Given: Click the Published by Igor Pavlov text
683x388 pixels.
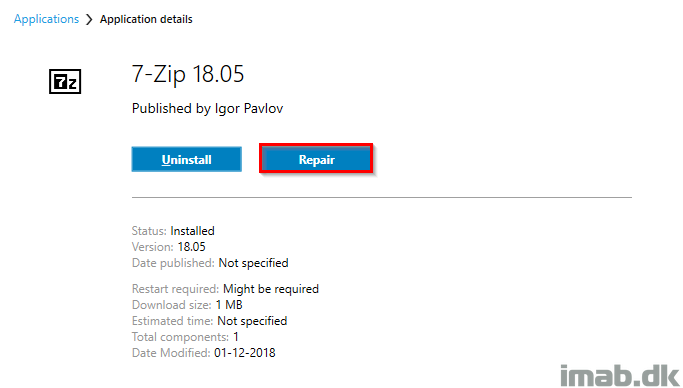Looking at the screenshot, I should point(207,108).
